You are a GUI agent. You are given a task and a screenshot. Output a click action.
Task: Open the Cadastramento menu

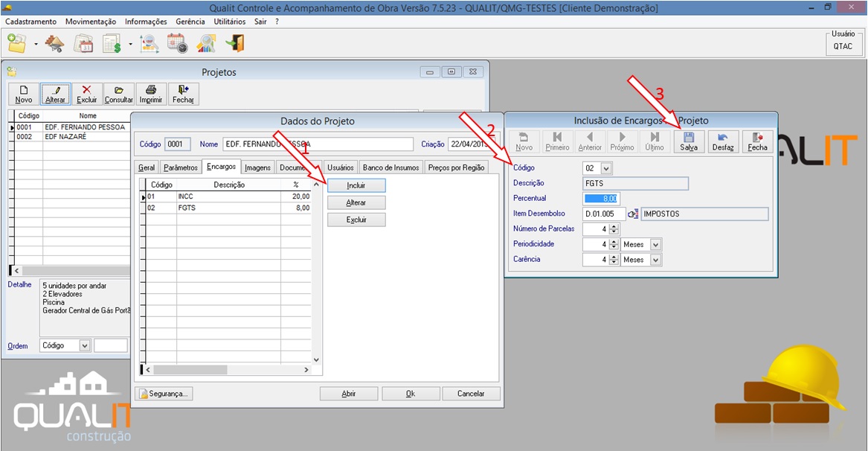pos(31,22)
